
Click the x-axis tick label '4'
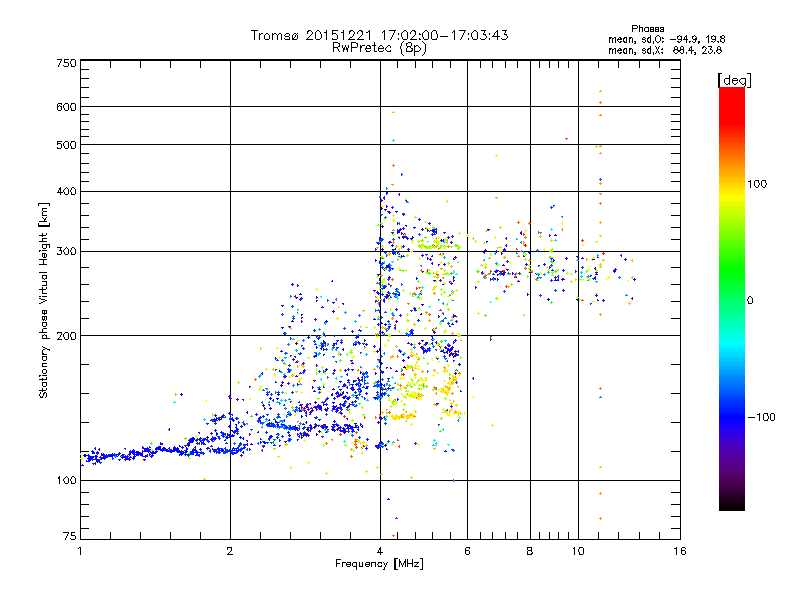pos(380,551)
